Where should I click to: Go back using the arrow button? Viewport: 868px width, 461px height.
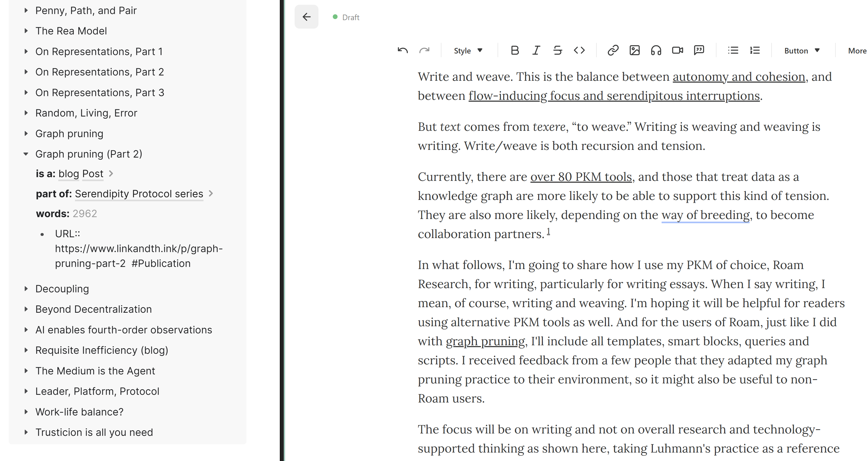pyautogui.click(x=306, y=17)
